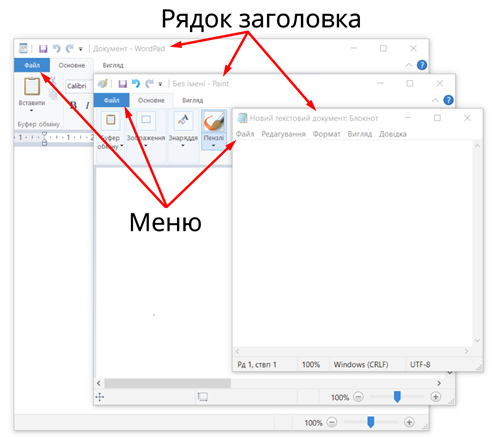Click the Знаряддя tools icon in Paint

[x=183, y=120]
